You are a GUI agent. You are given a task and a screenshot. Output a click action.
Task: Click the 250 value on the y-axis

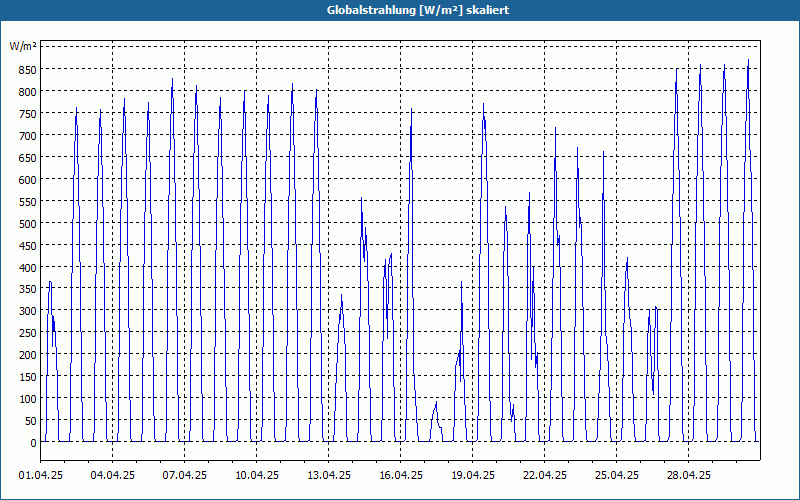point(28,333)
